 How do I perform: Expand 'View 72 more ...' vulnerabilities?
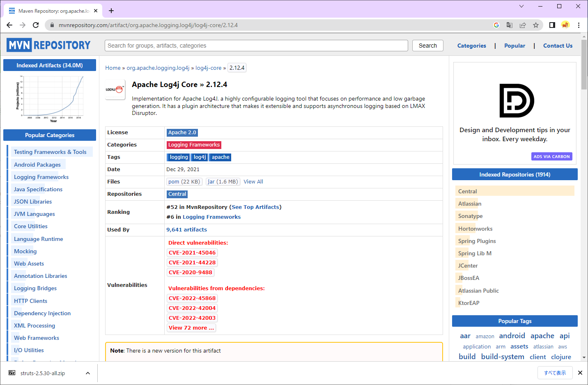tap(191, 328)
